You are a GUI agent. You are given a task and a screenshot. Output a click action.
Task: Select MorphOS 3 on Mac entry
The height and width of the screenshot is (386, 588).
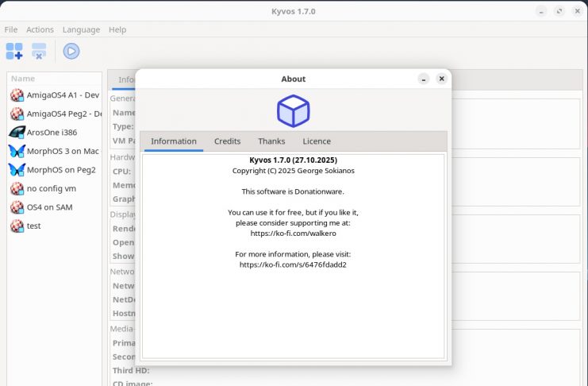coord(55,151)
